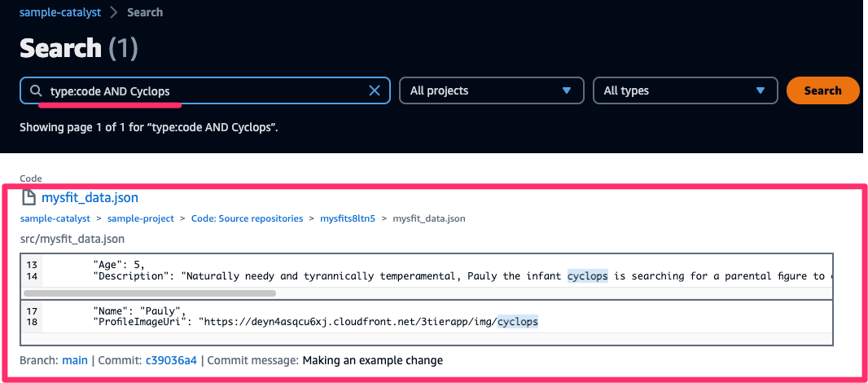The height and width of the screenshot is (383, 868).
Task: Click the file icon beside mysfit_data.json
Action: [28, 198]
